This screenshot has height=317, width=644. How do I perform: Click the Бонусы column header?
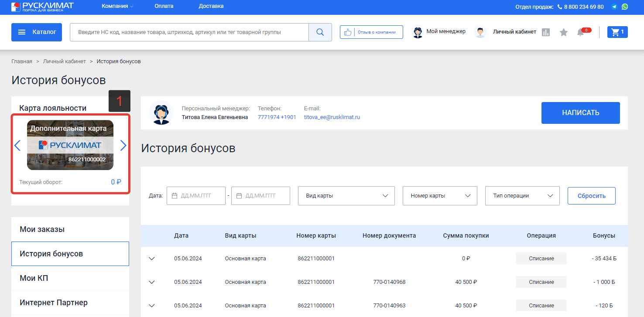[604, 235]
